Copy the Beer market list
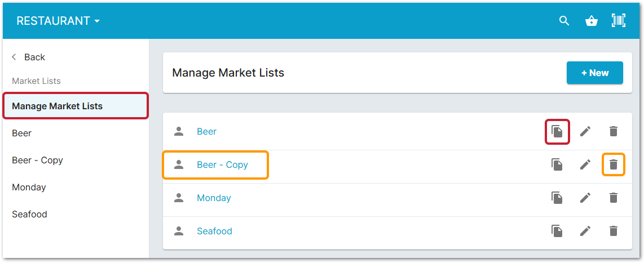 click(x=557, y=131)
